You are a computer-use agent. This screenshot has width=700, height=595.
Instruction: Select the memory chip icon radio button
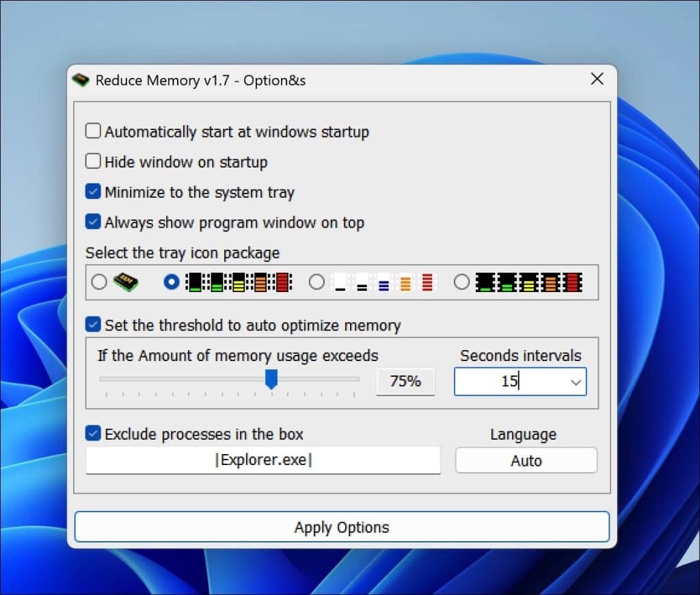[x=99, y=282]
